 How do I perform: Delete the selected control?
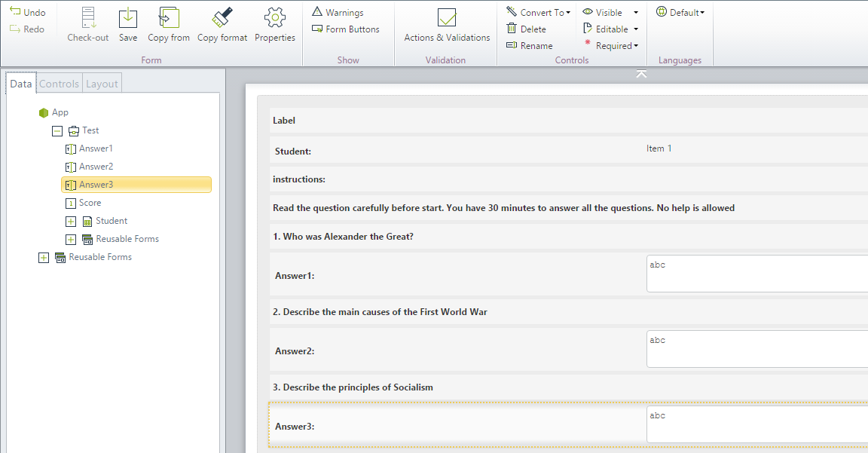pyautogui.click(x=527, y=29)
